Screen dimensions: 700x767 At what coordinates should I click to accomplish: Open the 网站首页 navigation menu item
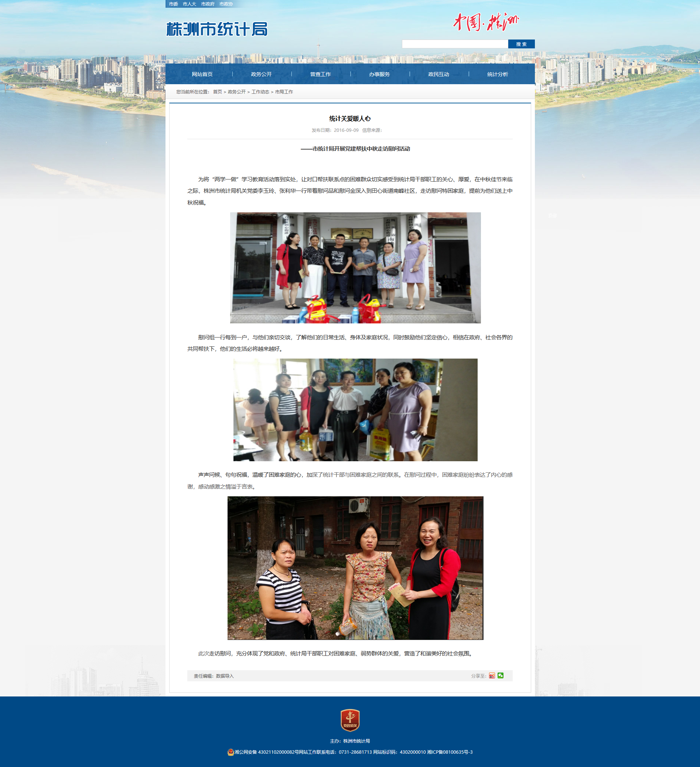202,74
